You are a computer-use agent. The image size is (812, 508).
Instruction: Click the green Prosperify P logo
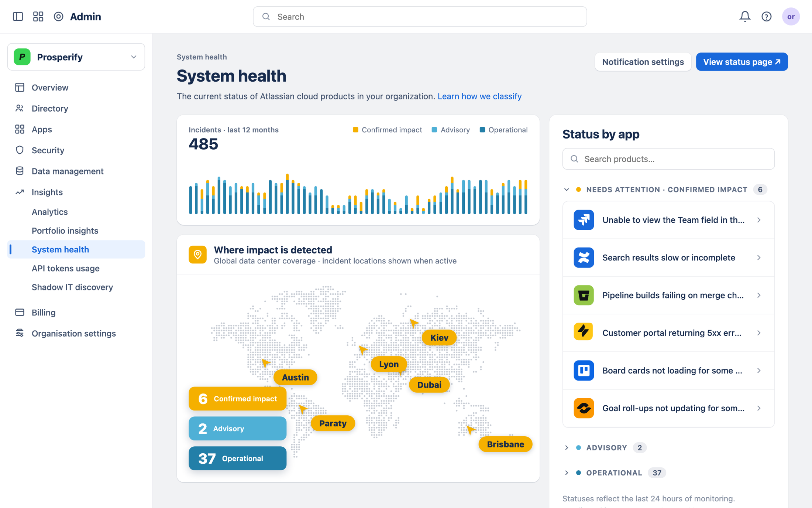click(22, 57)
